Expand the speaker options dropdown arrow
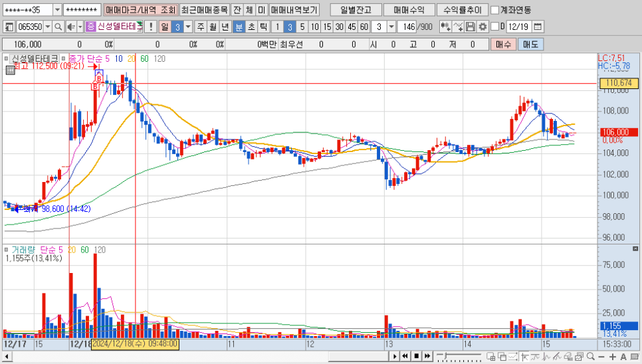Viewport: 642px width, 364px height. click(80, 27)
